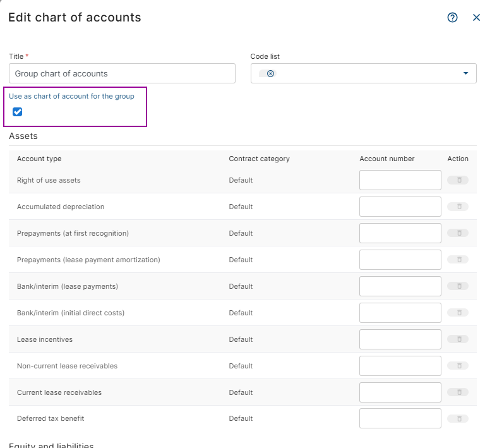Delete the Accumulated depreciation row
This screenshot has height=448, width=485.
(x=458, y=207)
